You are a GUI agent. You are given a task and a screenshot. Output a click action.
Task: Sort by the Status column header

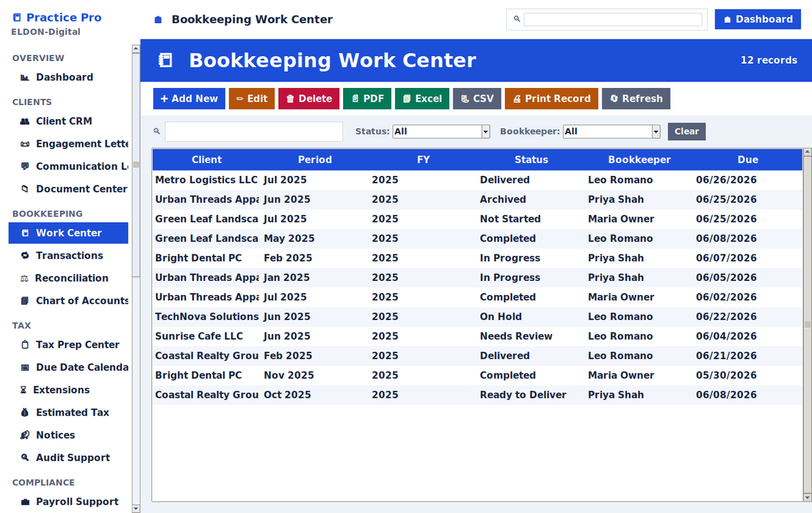(531, 160)
